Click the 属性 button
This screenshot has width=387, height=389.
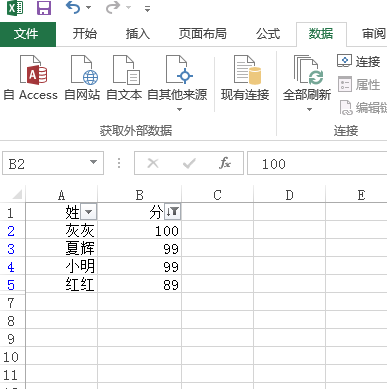pyautogui.click(x=359, y=85)
